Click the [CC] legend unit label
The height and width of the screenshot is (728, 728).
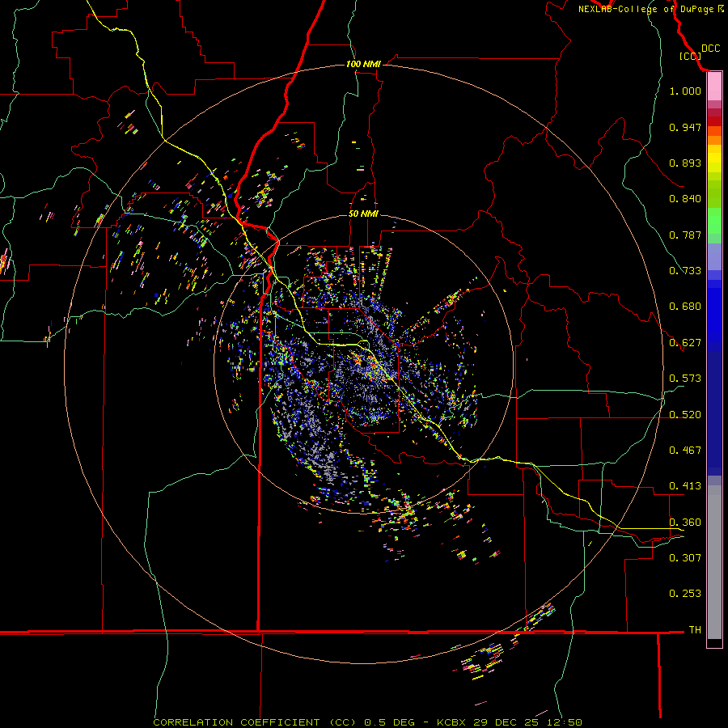coord(690,56)
